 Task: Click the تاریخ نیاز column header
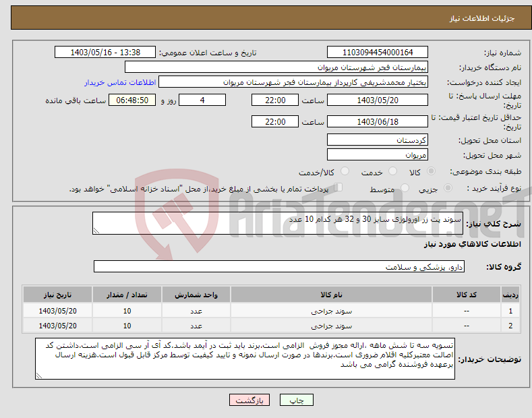click(x=57, y=295)
